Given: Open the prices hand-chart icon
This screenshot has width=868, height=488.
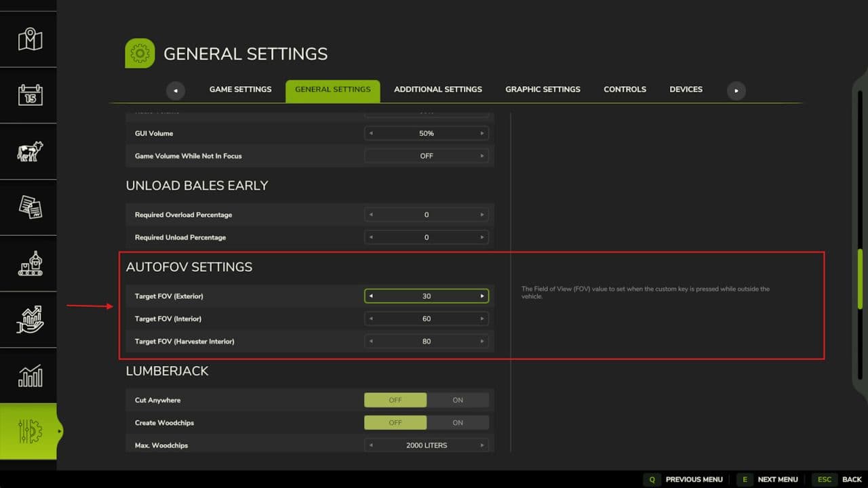Looking at the screenshot, I should [30, 319].
